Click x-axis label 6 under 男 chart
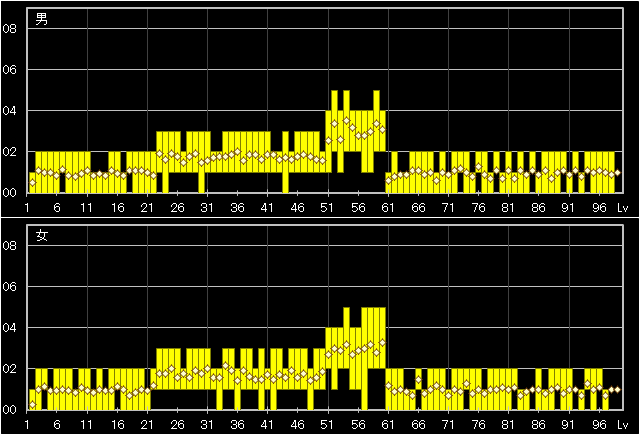The image size is (640, 435). click(x=57, y=208)
